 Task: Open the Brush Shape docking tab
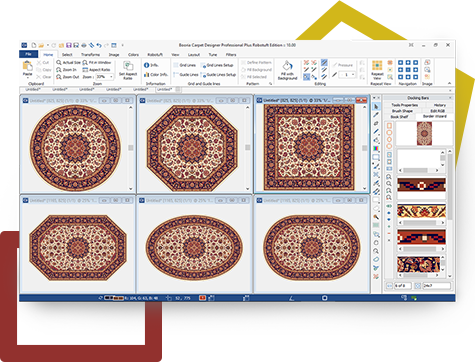click(402, 111)
